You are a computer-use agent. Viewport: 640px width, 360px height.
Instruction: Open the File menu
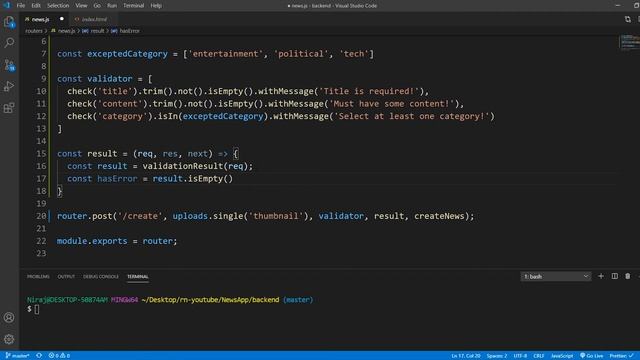point(20,6)
